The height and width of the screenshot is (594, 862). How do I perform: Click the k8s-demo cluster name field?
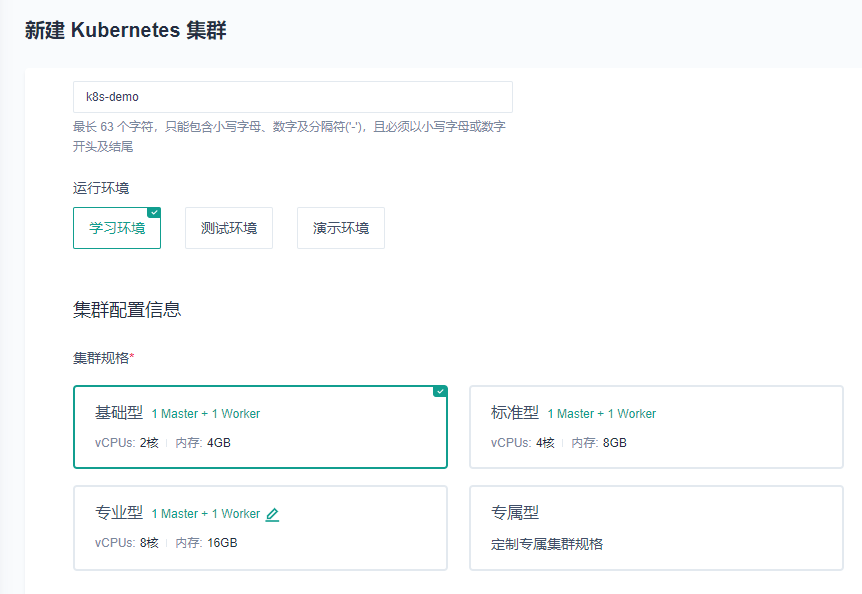point(292,97)
